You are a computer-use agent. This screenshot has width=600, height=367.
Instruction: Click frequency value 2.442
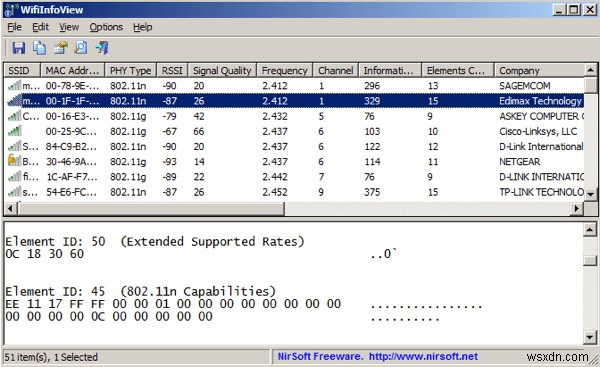click(x=275, y=177)
